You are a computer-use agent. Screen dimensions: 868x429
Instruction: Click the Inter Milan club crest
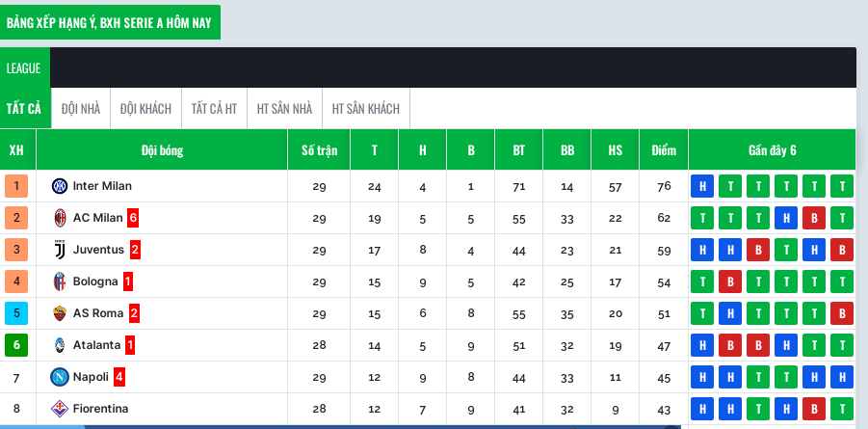point(59,186)
